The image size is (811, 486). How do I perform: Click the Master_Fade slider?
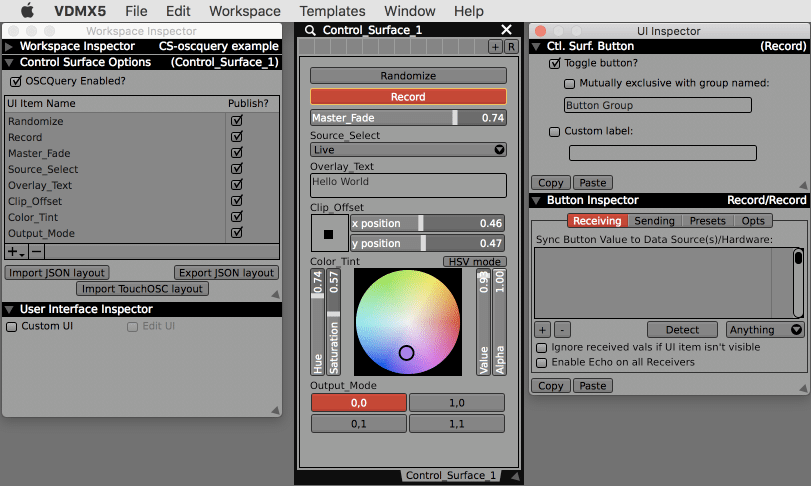pos(408,118)
